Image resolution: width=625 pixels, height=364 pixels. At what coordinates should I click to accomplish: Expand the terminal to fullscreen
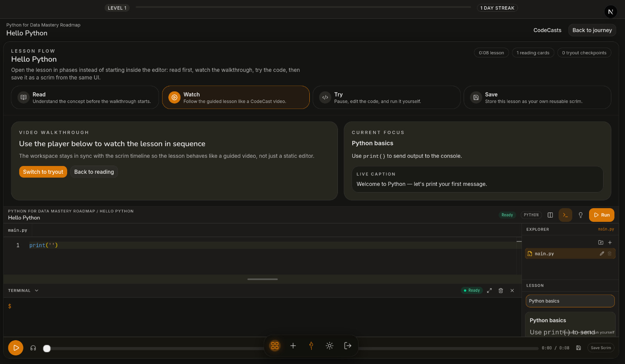point(489,291)
